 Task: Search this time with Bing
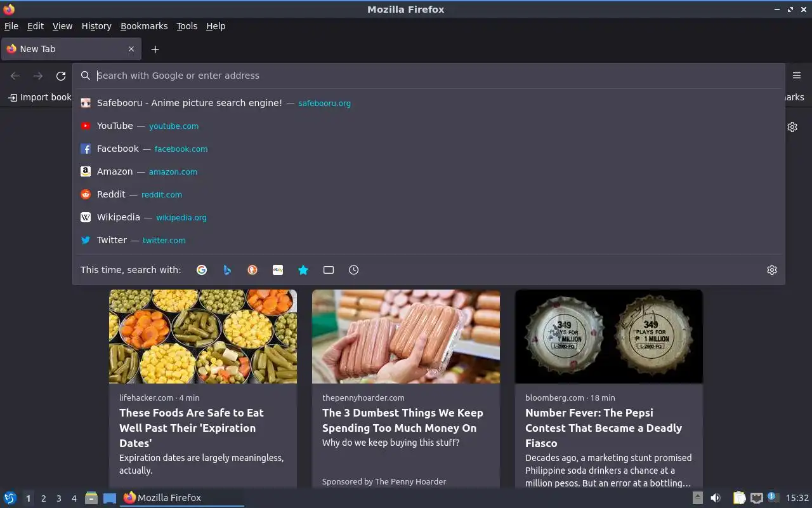coord(227,270)
